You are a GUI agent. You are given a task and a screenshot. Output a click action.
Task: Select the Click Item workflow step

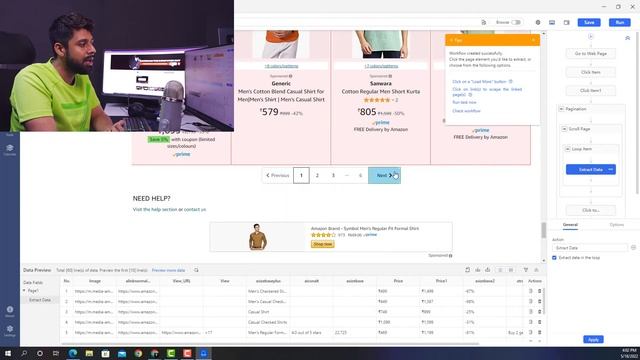(x=591, y=72)
